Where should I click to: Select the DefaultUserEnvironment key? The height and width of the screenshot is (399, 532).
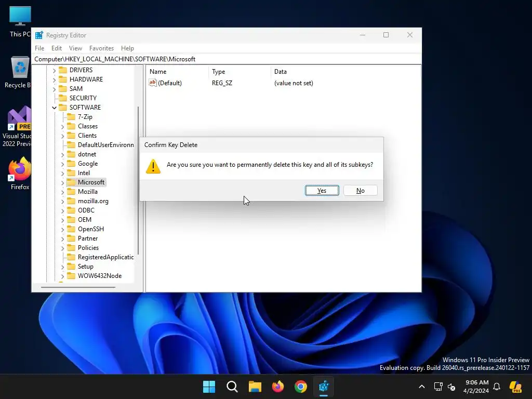coord(105,145)
